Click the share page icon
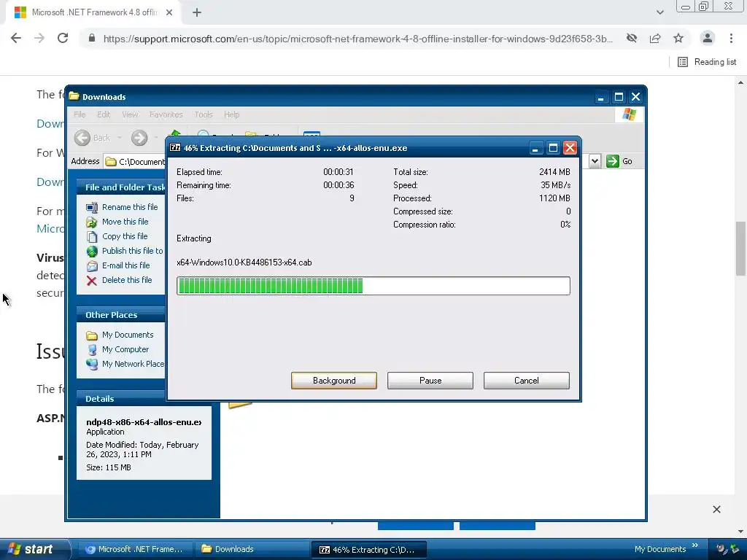The image size is (747, 560). pos(655,38)
